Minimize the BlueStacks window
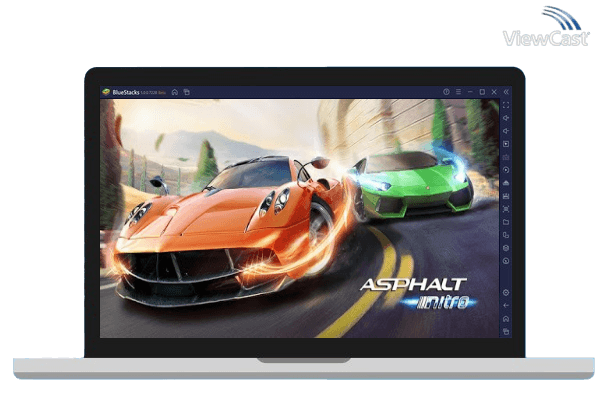602x414 pixels. pos(470,92)
